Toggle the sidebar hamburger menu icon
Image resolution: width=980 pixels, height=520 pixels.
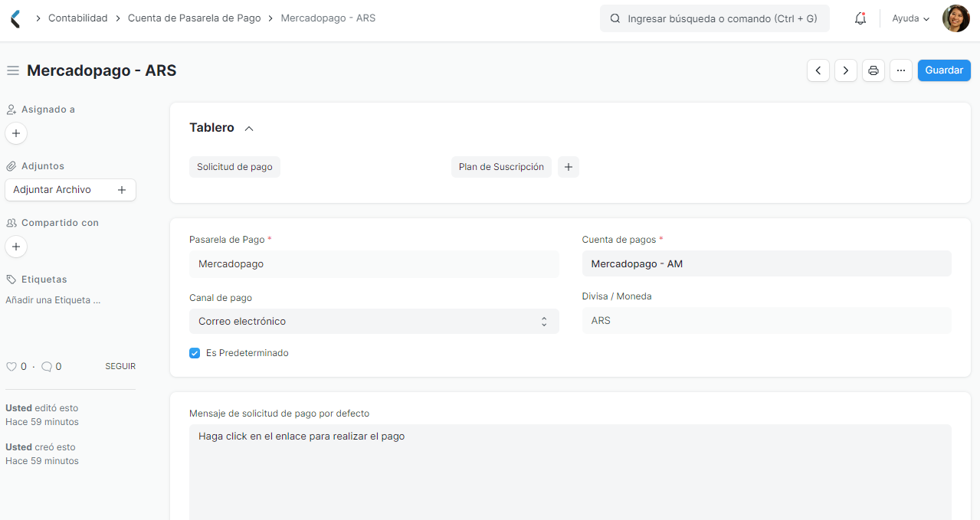pos(13,70)
